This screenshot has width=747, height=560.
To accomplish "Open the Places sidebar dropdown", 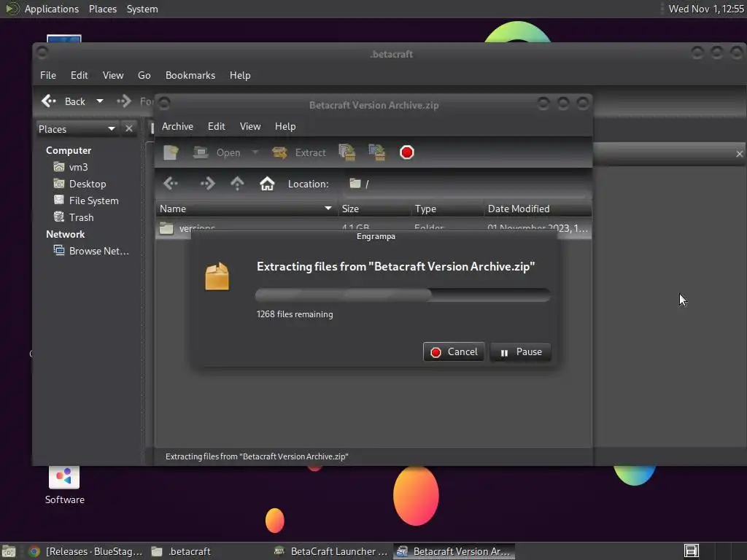I will [x=77, y=129].
